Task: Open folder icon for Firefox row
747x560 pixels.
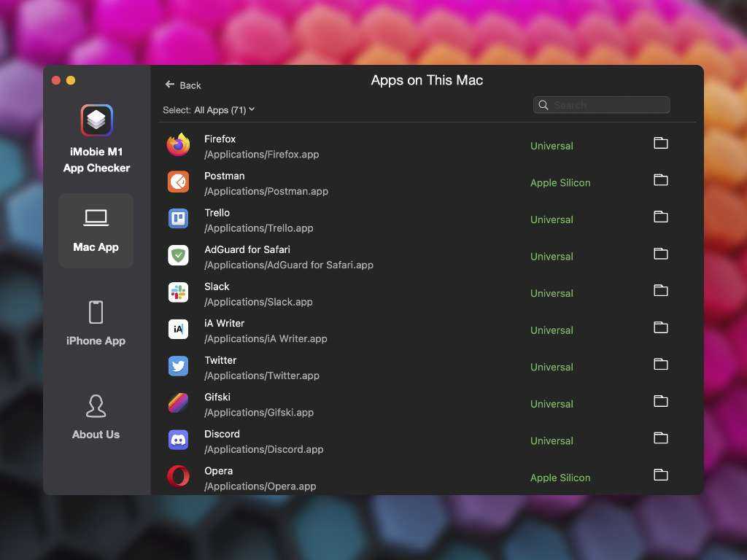Action: point(661,143)
